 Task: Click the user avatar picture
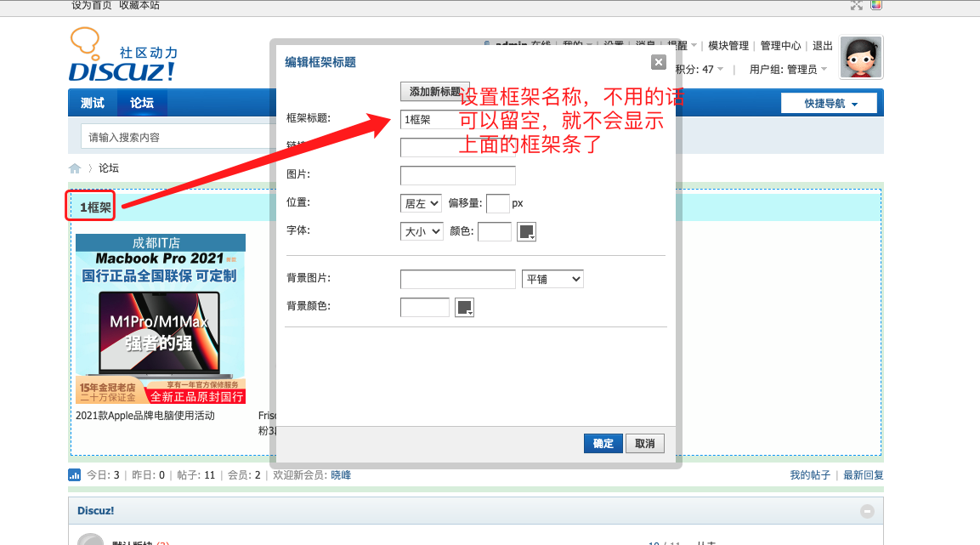[x=861, y=58]
